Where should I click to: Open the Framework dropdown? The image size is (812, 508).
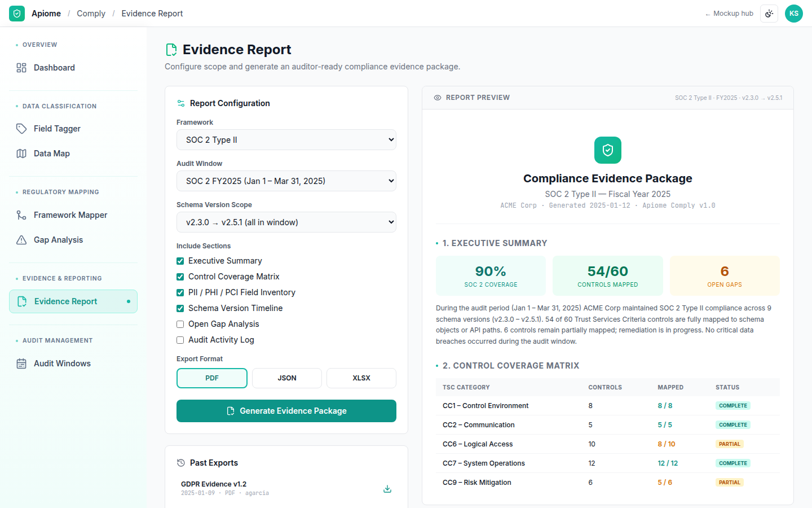(x=286, y=140)
